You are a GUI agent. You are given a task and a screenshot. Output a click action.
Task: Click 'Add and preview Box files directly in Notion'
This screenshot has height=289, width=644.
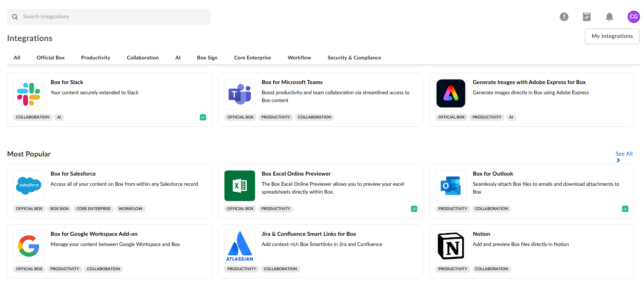521,244
